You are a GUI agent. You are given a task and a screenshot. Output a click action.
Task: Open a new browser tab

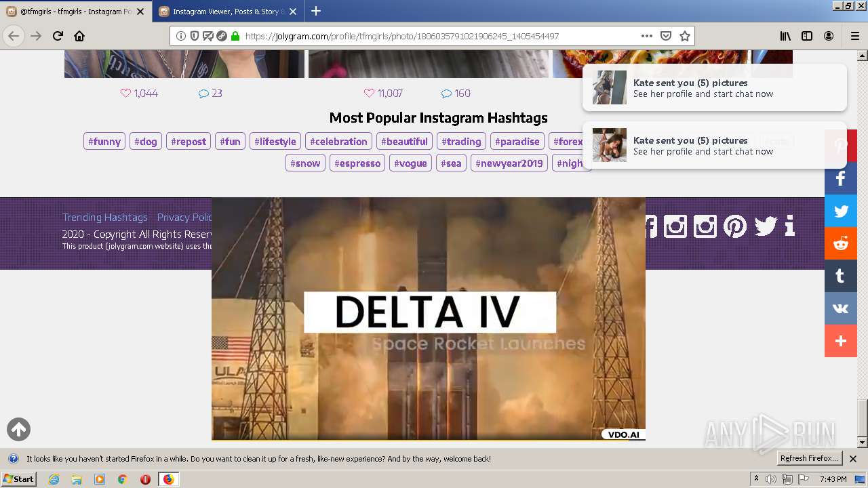[316, 11]
